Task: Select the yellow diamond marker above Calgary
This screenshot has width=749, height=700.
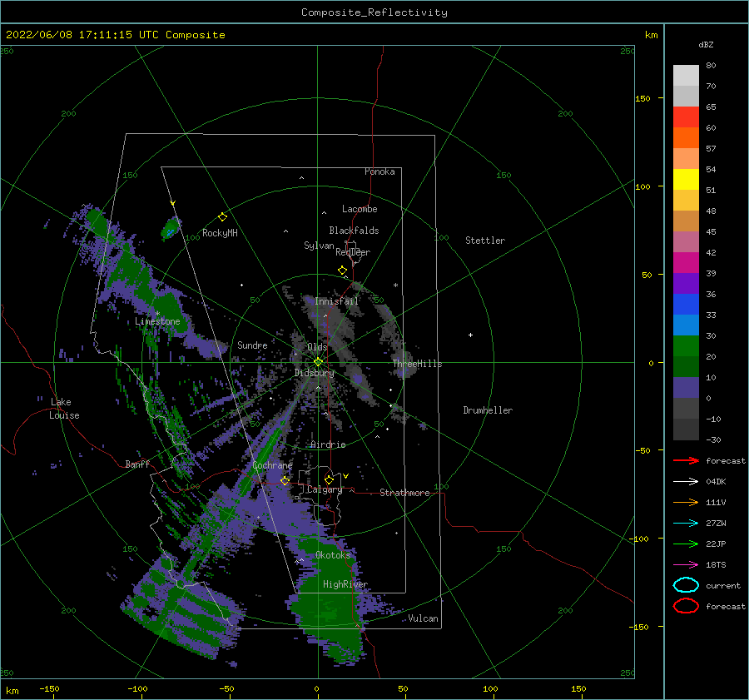Action: 329,479
